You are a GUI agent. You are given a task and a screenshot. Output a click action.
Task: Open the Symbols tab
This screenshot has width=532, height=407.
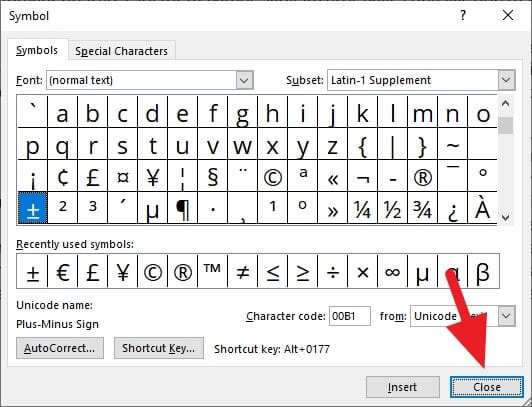[37, 50]
